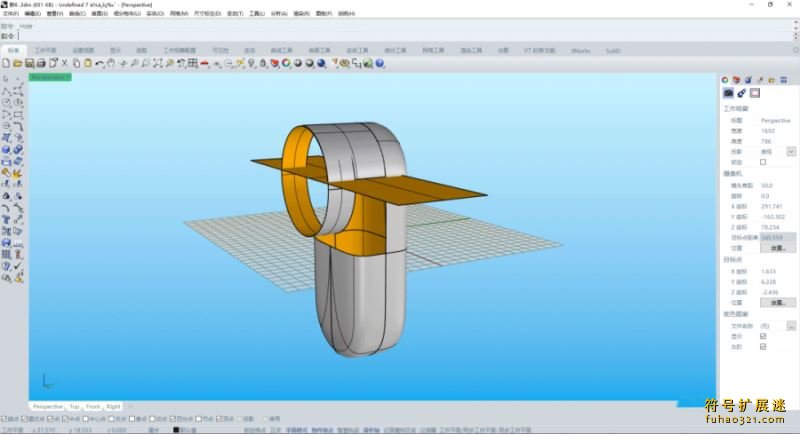Click the chain link icon in properties panel
Screen dimensions: 800x434
(x=741, y=93)
